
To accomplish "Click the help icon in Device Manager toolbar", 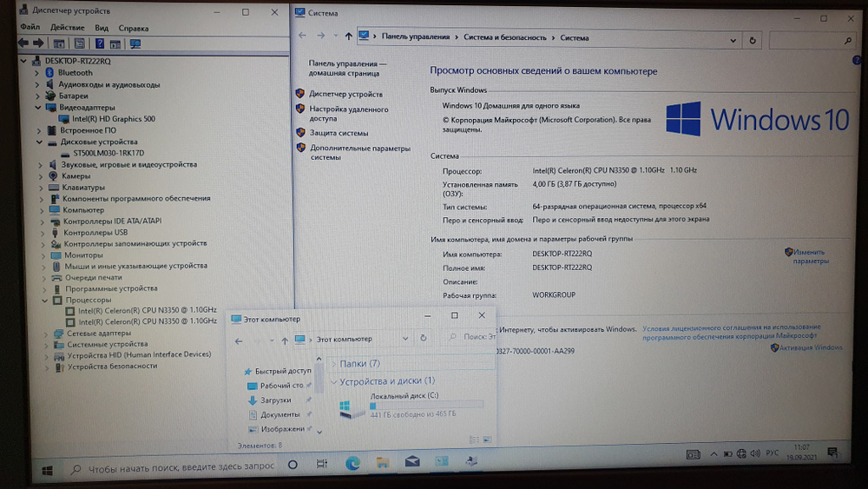I will click(x=99, y=43).
